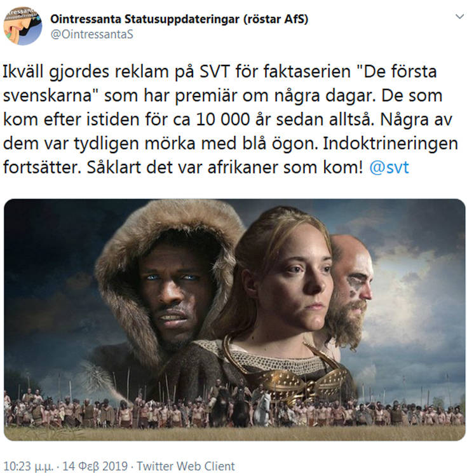Open the @svt mention link
467x476 pixels.
point(389,167)
